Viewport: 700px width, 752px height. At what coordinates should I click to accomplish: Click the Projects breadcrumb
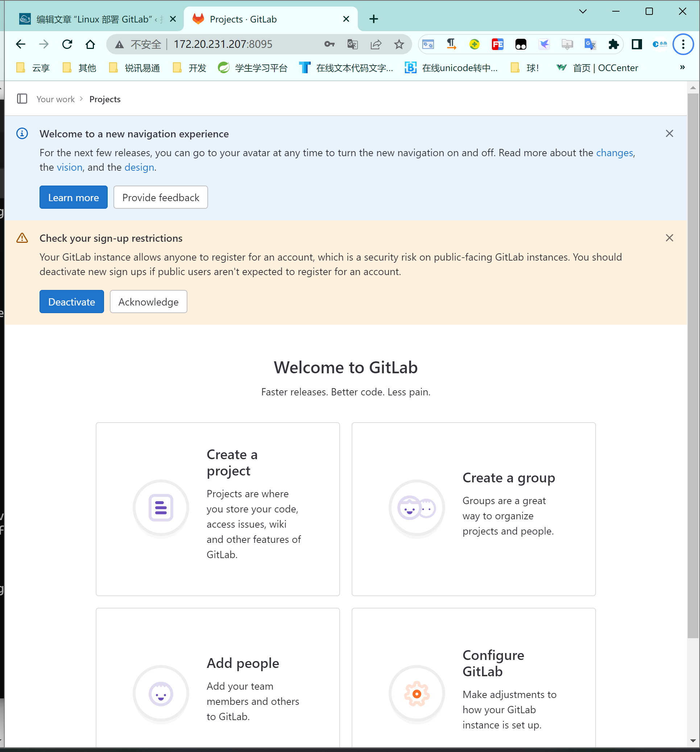(x=105, y=99)
